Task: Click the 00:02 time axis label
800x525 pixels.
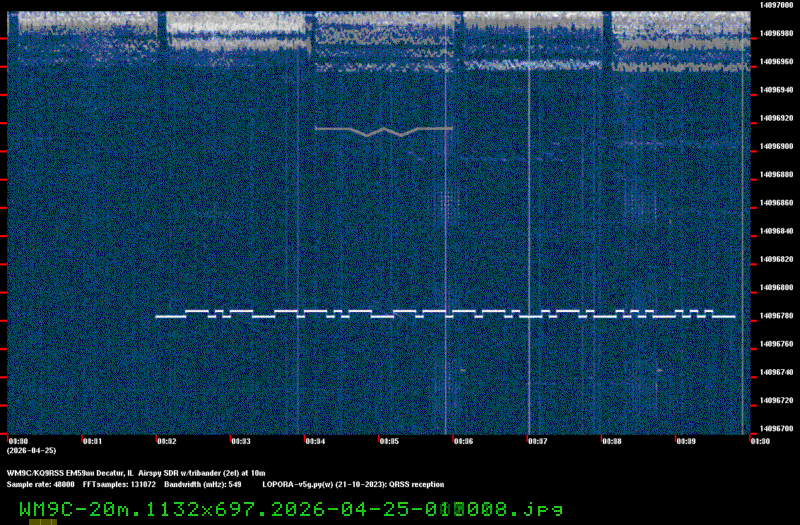Action: click(167, 441)
